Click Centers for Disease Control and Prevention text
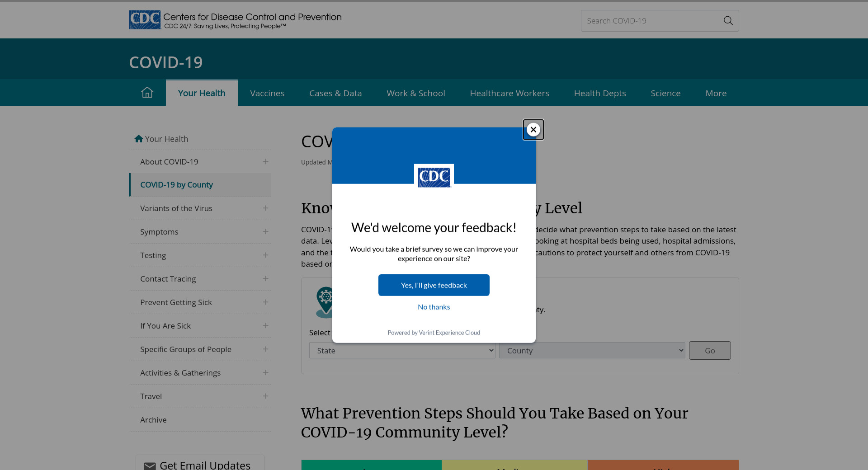 pos(252,17)
